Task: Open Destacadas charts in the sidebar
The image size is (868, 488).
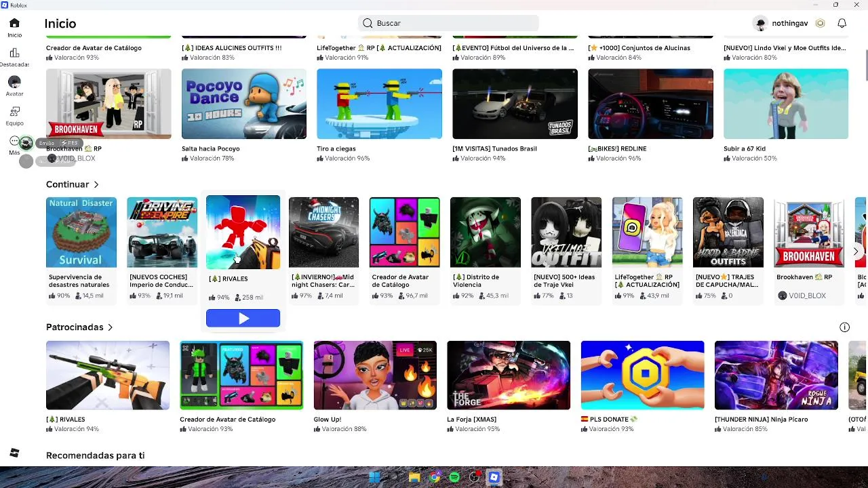Action: click(x=14, y=57)
